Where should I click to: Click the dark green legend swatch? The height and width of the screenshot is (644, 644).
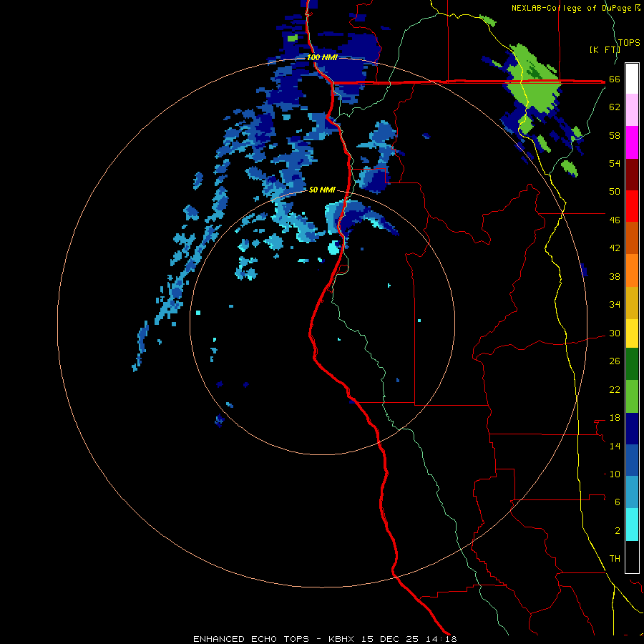click(632, 364)
